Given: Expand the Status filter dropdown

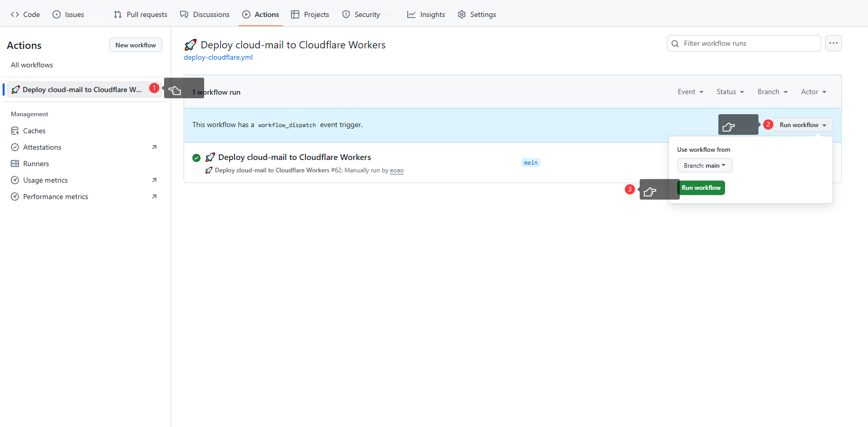Looking at the screenshot, I should 730,92.
